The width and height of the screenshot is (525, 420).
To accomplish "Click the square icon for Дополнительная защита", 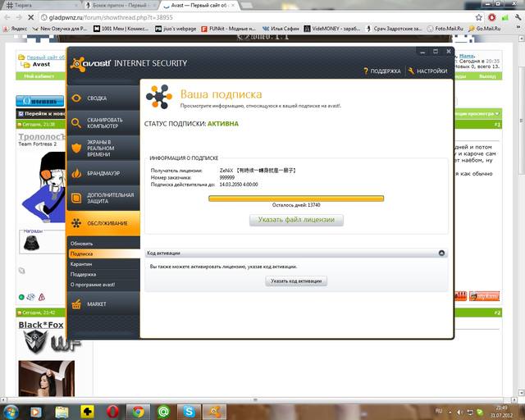I will (76, 198).
